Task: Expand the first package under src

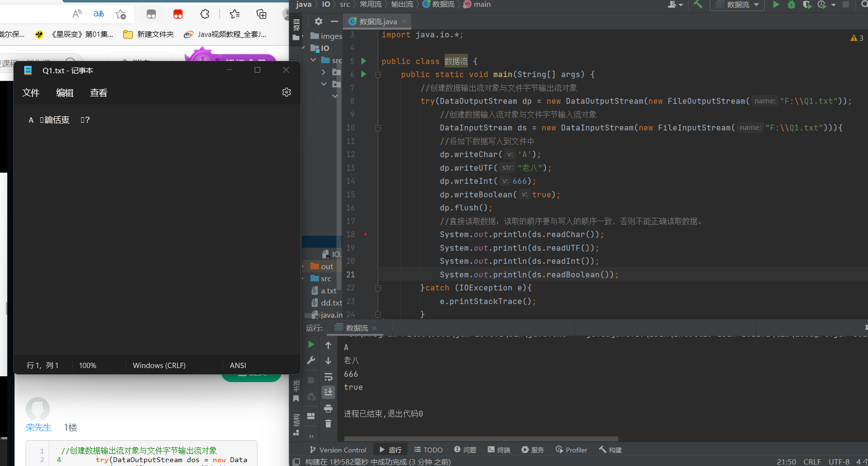Action: point(323,72)
